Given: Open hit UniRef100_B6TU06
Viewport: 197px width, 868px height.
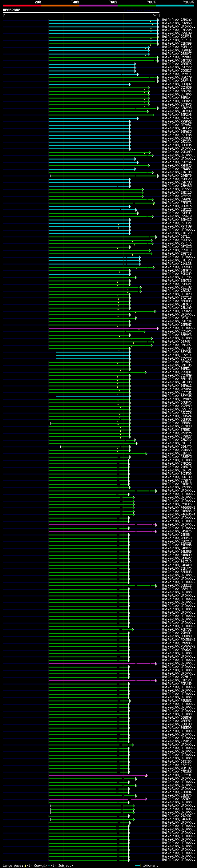Looking at the screenshot, I should pos(177,94).
